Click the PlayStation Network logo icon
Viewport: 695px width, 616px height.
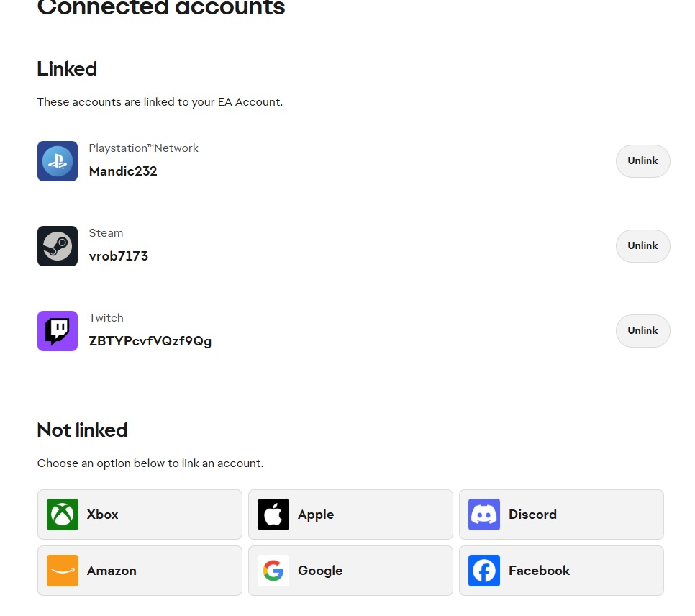click(x=58, y=161)
